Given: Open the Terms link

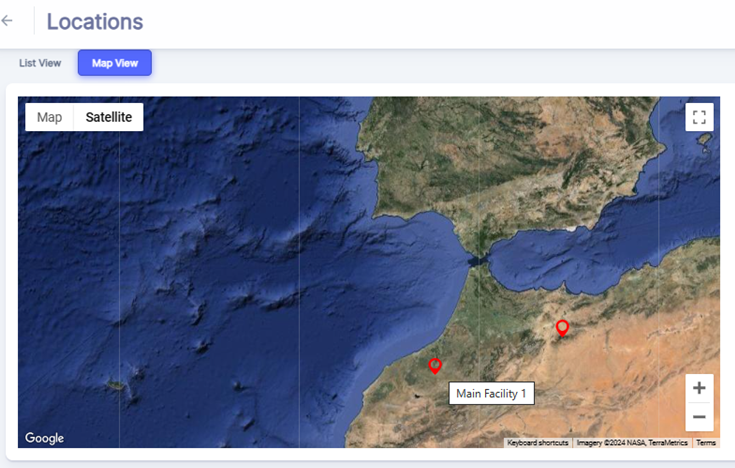Looking at the screenshot, I should click(706, 442).
